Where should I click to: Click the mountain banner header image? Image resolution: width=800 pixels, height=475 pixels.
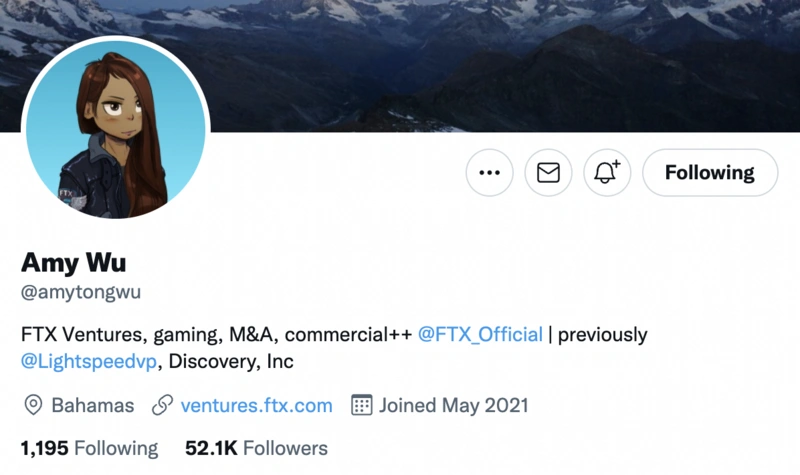(500, 60)
